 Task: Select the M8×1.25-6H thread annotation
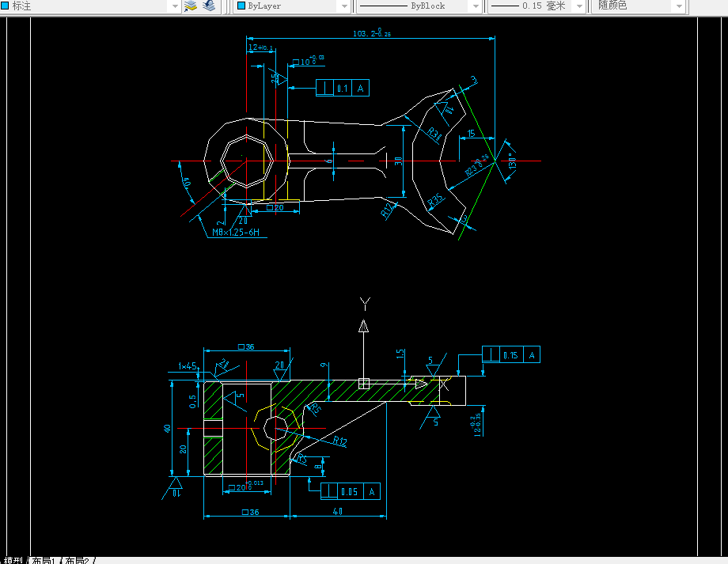pos(235,233)
